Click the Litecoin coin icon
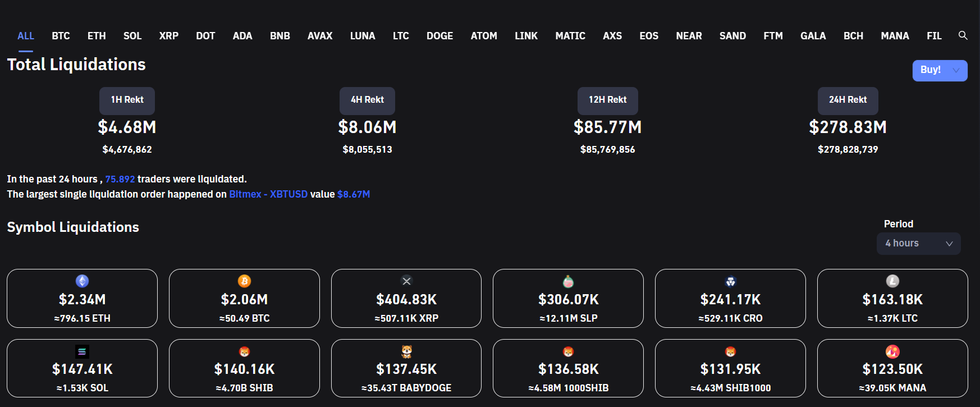 pyautogui.click(x=892, y=281)
